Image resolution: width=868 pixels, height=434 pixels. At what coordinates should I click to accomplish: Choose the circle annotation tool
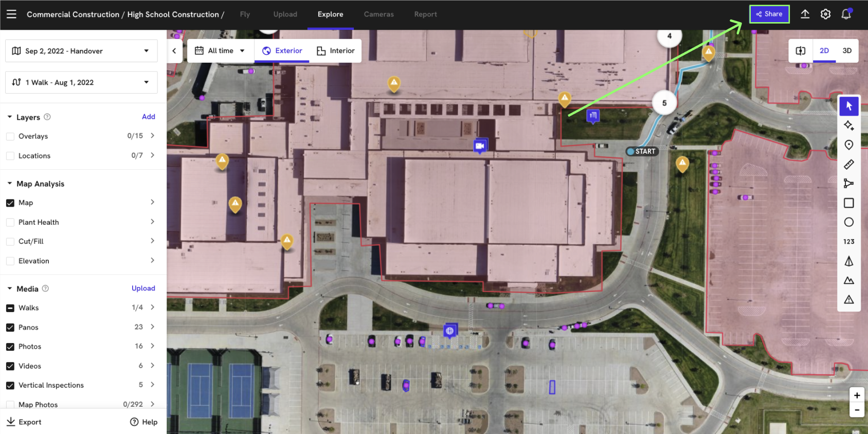(x=848, y=222)
